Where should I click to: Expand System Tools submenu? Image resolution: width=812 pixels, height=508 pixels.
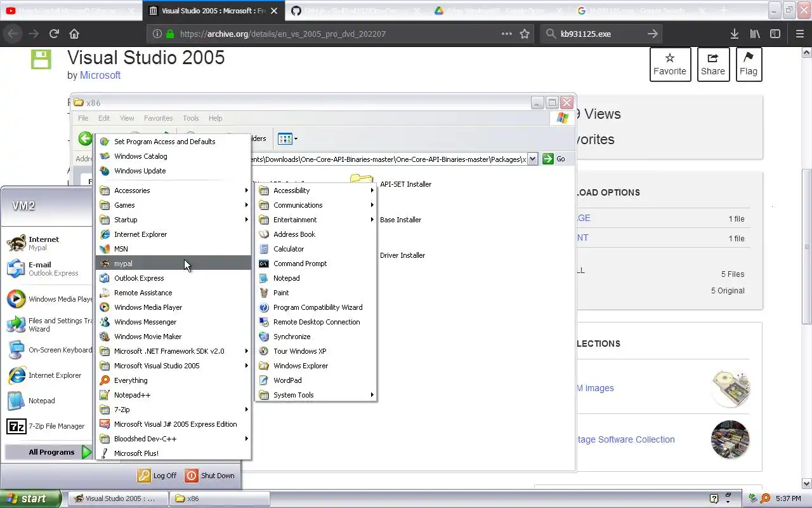(x=316, y=395)
